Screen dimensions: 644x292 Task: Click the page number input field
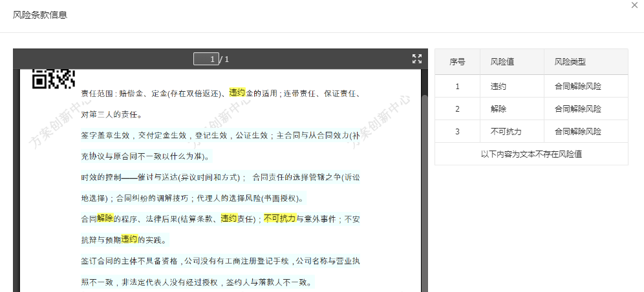tap(206, 59)
